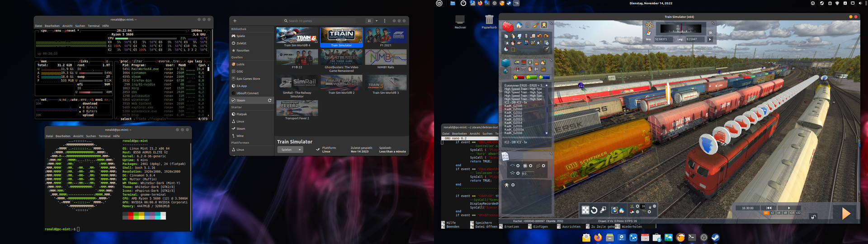
Task: Select the paintbrush tool in the editor
Action: click(x=536, y=25)
